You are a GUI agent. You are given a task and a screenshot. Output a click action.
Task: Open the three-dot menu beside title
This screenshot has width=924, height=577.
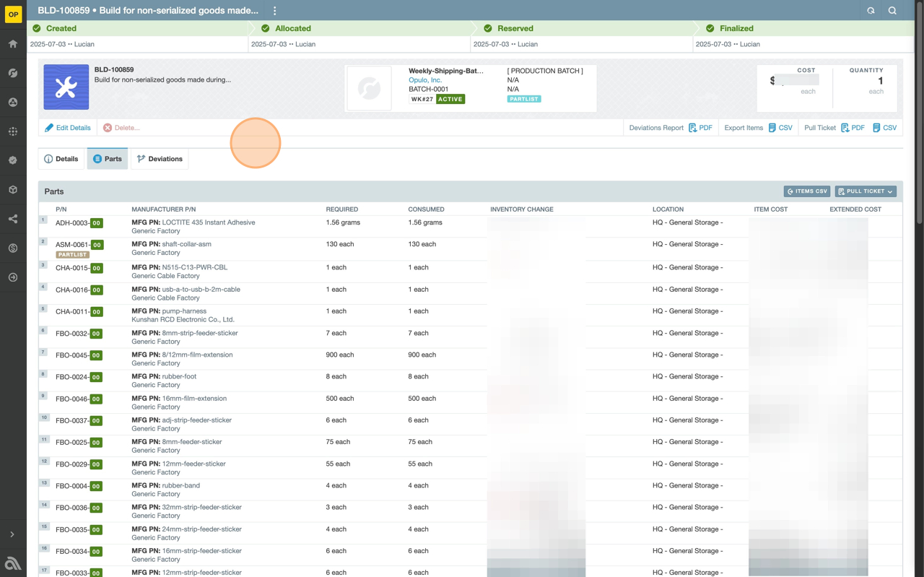point(274,11)
